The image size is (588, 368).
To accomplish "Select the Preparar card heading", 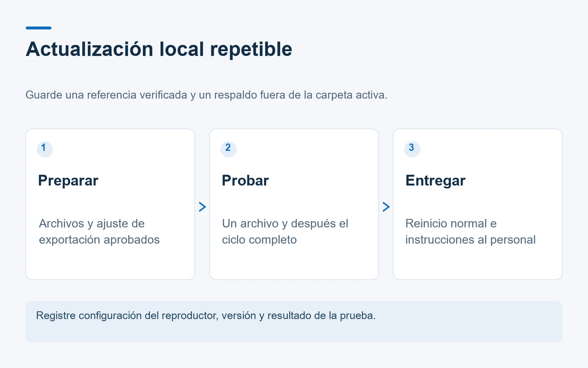I will tap(68, 181).
